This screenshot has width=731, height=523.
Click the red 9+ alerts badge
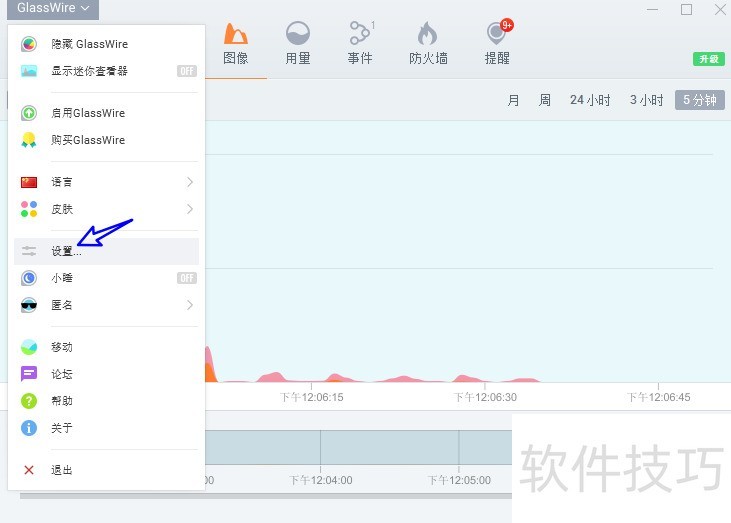pyautogui.click(x=507, y=25)
